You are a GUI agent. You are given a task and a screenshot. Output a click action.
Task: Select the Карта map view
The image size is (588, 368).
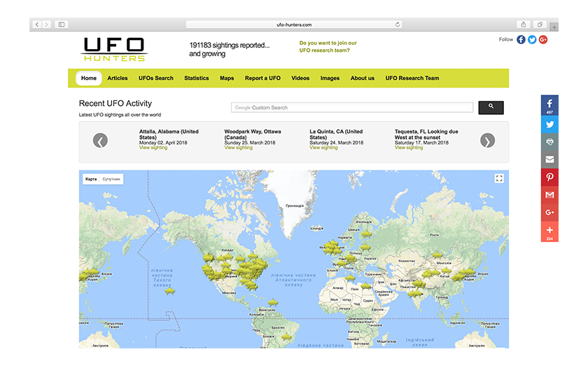(x=91, y=179)
